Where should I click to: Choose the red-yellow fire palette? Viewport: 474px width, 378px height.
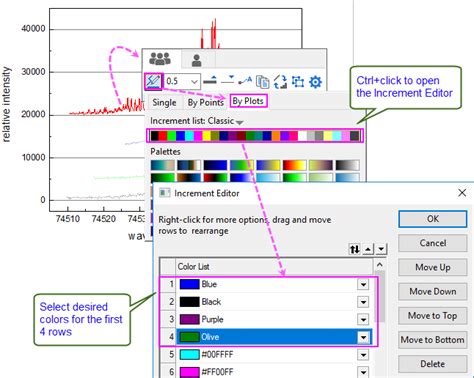(294, 165)
